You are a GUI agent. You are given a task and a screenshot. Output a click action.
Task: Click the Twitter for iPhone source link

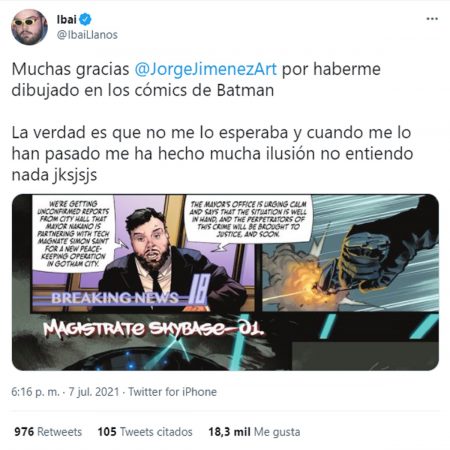tap(172, 392)
